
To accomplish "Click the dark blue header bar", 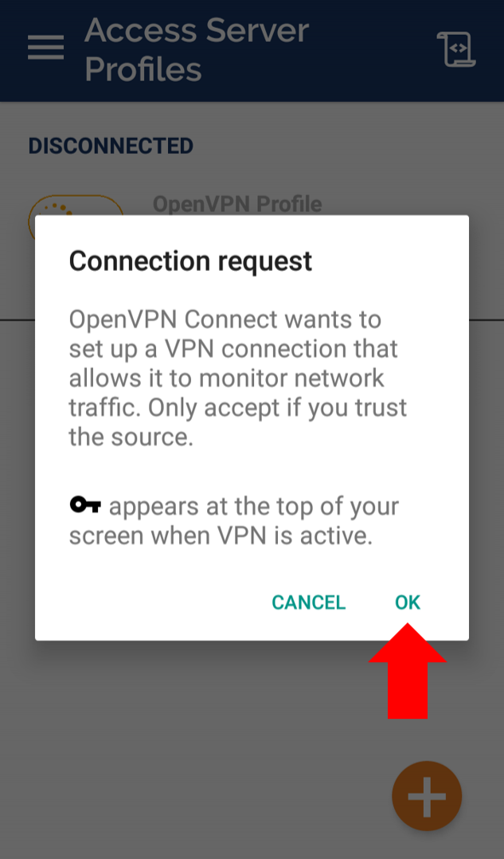I will [252, 50].
